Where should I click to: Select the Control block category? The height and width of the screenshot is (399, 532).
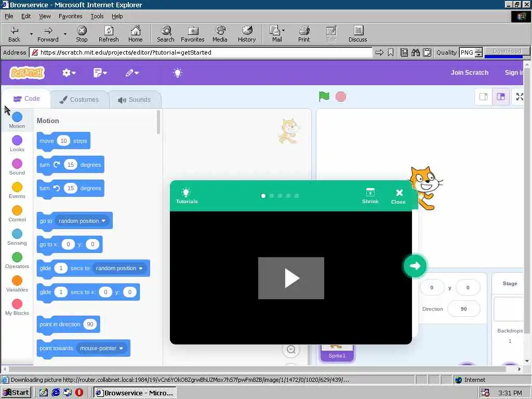coord(17,214)
